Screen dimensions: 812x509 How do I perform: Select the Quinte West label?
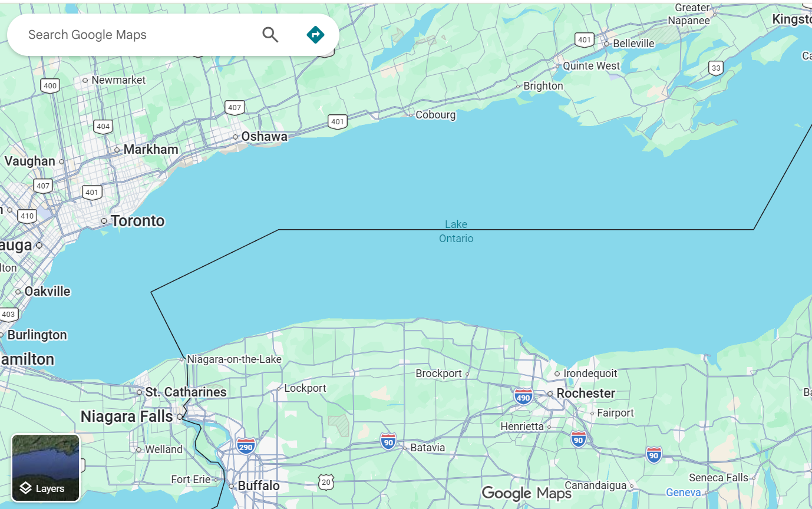(x=592, y=66)
